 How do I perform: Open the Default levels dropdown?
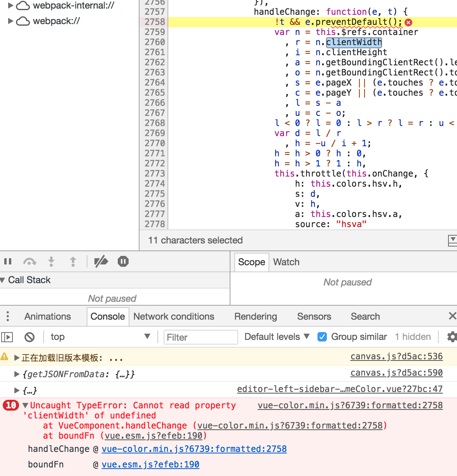click(277, 337)
